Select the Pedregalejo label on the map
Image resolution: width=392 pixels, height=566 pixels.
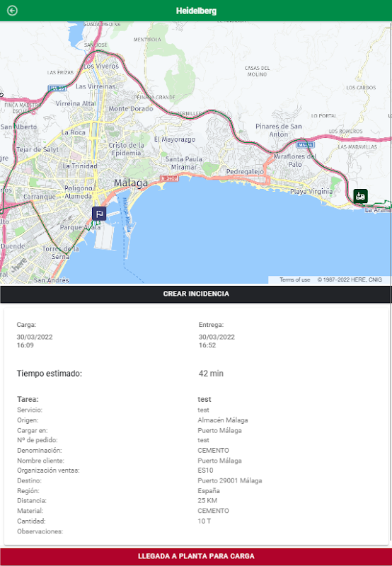click(x=245, y=172)
